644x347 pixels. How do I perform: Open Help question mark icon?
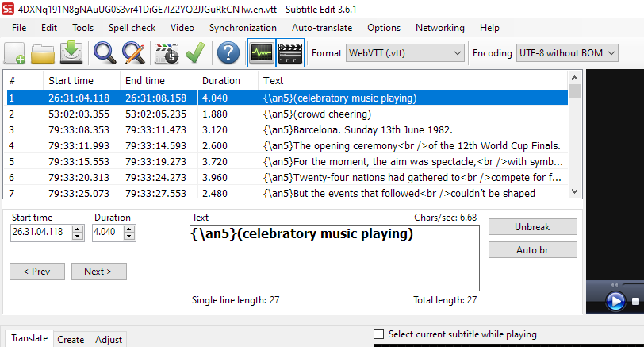[228, 53]
